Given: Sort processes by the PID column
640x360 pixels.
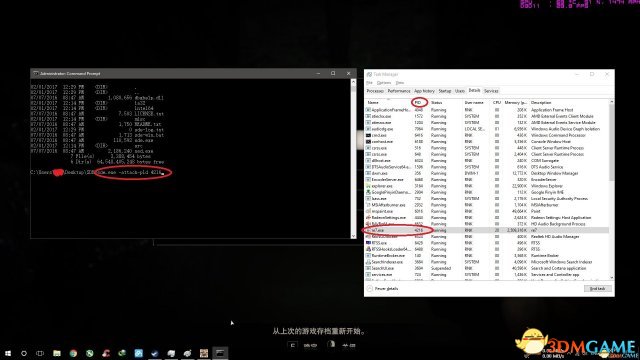Looking at the screenshot, I should [418, 102].
